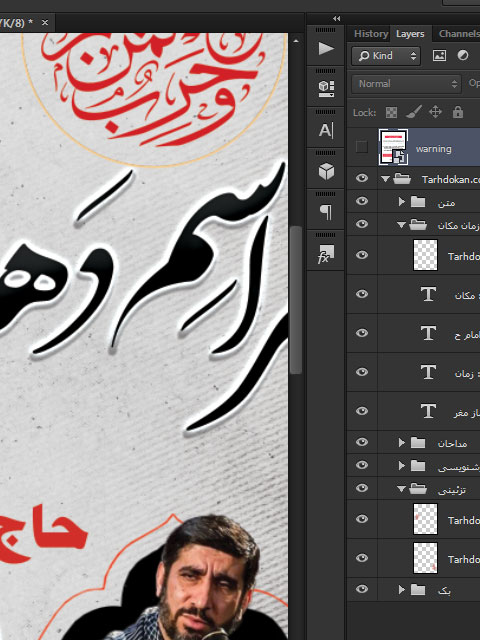Open the Paragraph panel pilcrow icon

click(x=326, y=212)
